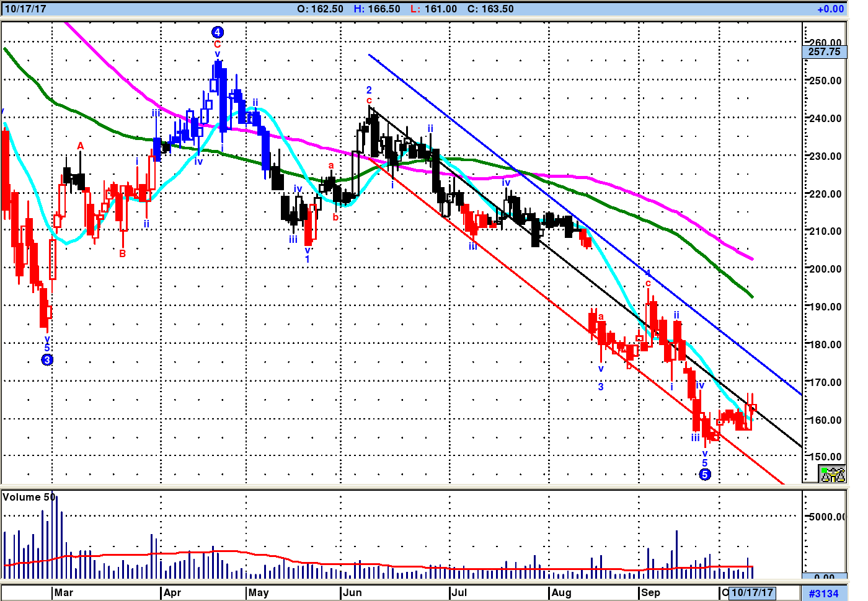868x601 pixels.
Task: Click the blue wave 2 label at June peak
Action: [x=369, y=90]
